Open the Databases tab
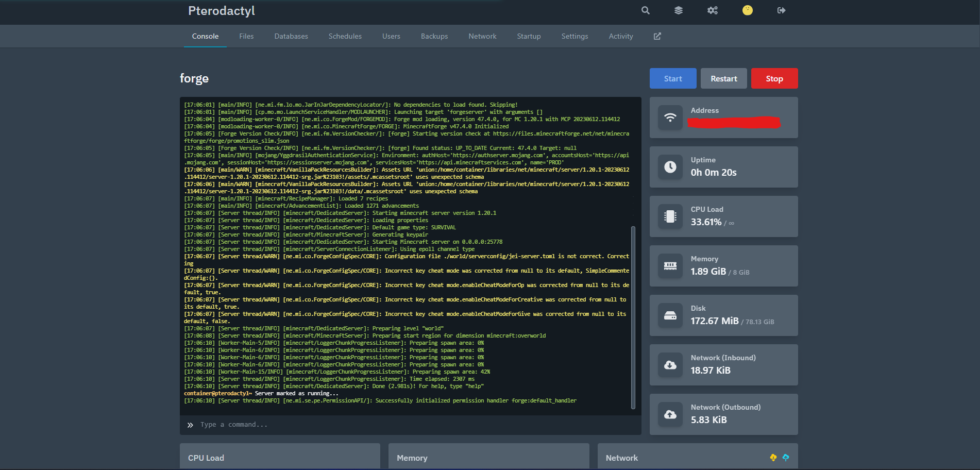Viewport: 980px width, 470px height. point(291,36)
